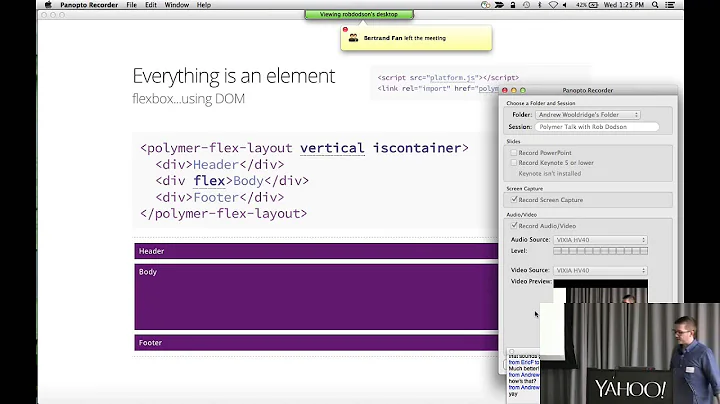The height and width of the screenshot is (404, 720).
Task: Click the "Much better!" chat message
Action: pos(524,369)
